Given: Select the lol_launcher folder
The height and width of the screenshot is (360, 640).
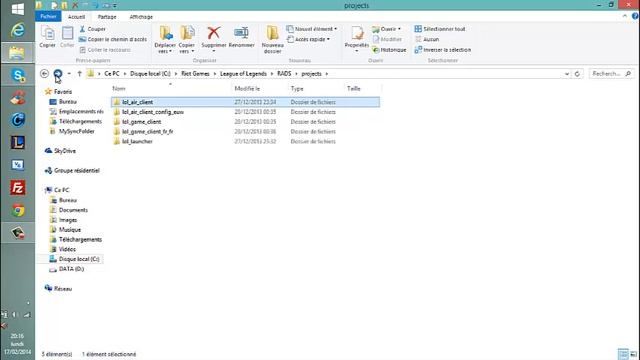Looking at the screenshot, I should pos(245,141).
